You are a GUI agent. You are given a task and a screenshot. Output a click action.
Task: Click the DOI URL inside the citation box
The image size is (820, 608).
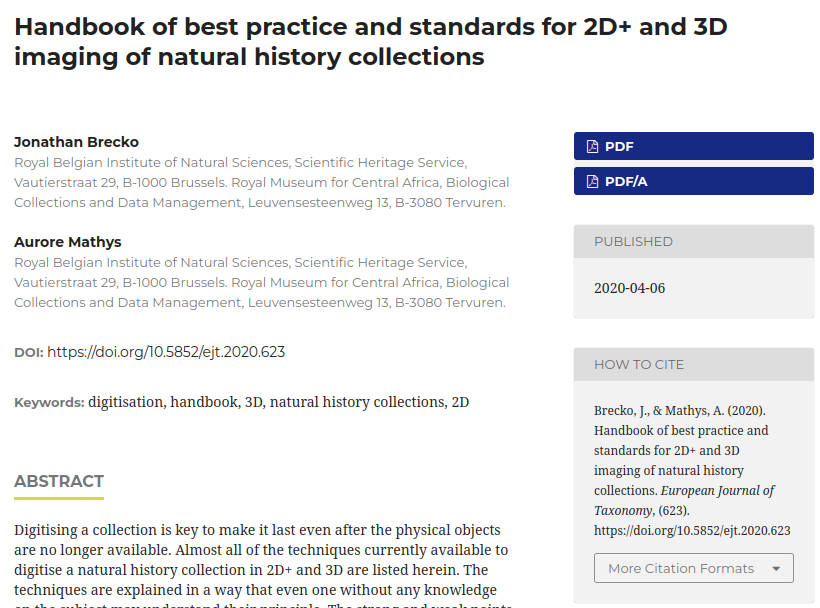pyautogui.click(x=692, y=531)
